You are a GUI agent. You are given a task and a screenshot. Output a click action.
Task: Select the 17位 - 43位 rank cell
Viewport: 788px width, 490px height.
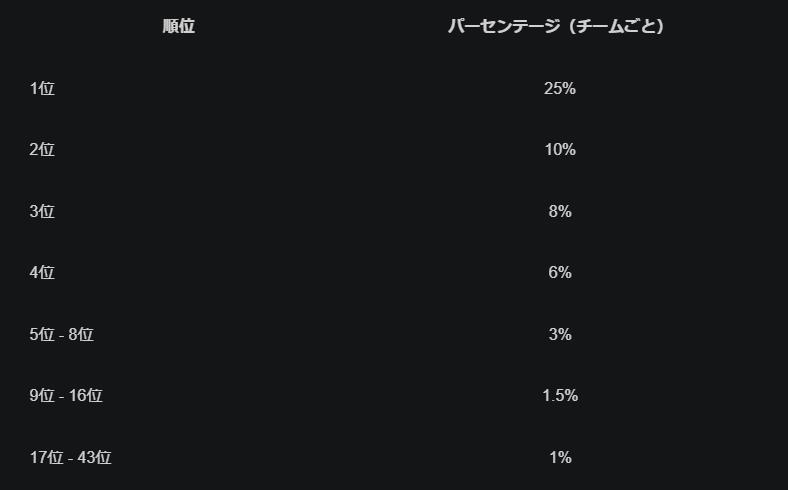click(70, 458)
